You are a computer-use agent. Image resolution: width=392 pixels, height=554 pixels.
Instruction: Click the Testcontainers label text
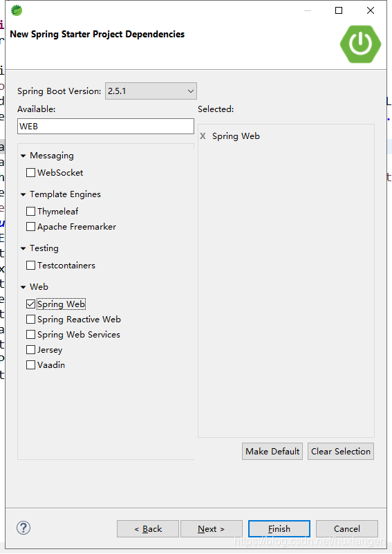[66, 266]
